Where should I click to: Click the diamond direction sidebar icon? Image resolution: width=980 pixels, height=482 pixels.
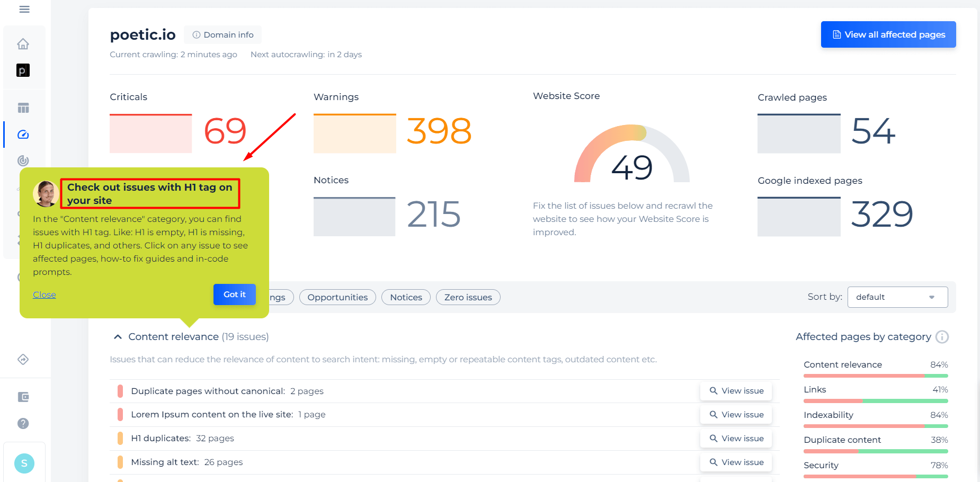point(23,360)
